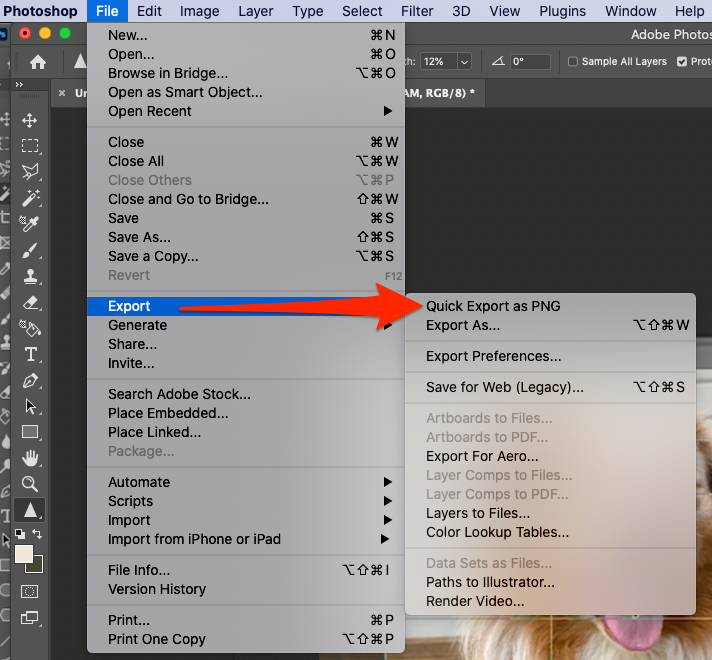Open the Layer menu

point(256,11)
